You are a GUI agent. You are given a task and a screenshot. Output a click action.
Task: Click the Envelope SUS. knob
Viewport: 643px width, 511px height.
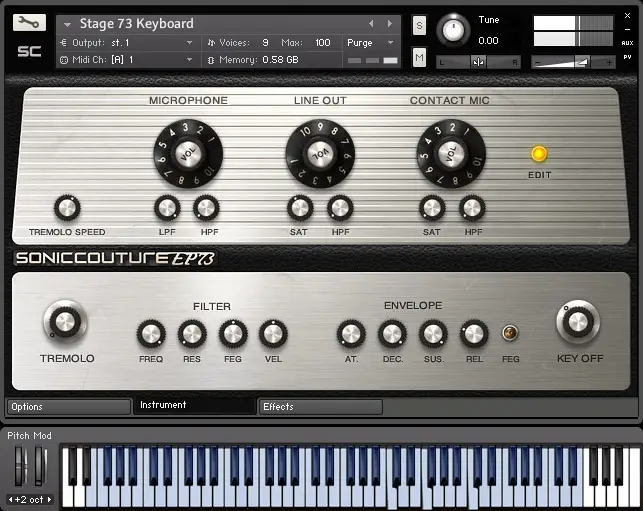click(x=433, y=334)
